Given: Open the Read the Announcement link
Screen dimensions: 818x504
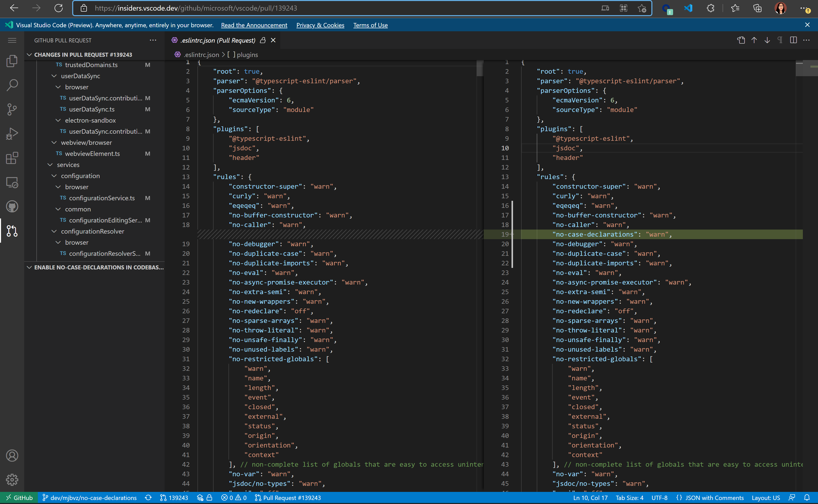Looking at the screenshot, I should pos(254,25).
